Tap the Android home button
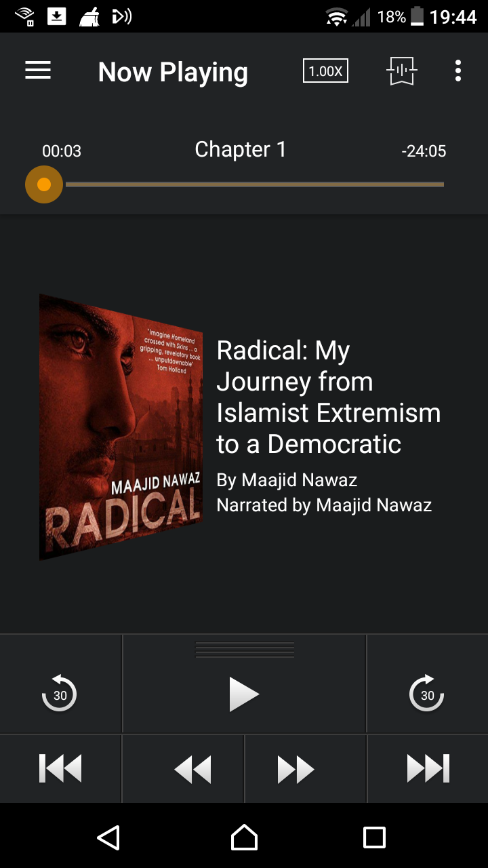Image resolution: width=488 pixels, height=868 pixels. 244,837
